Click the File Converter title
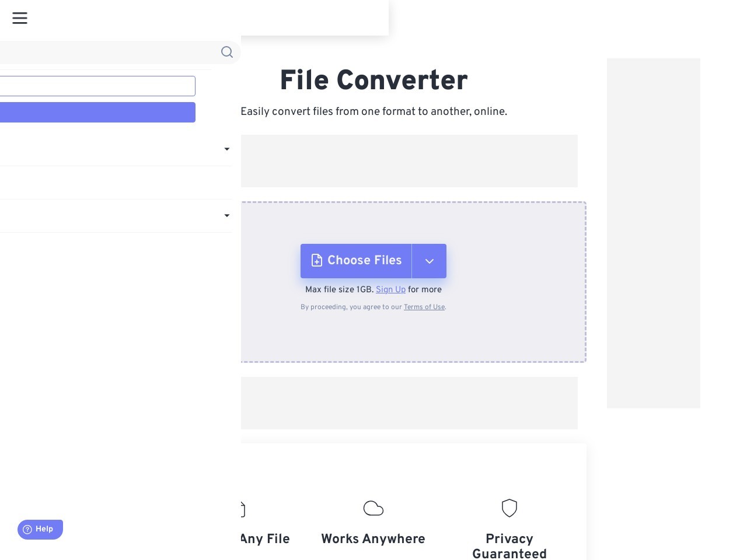This screenshot has height=560, width=747. pos(373,80)
